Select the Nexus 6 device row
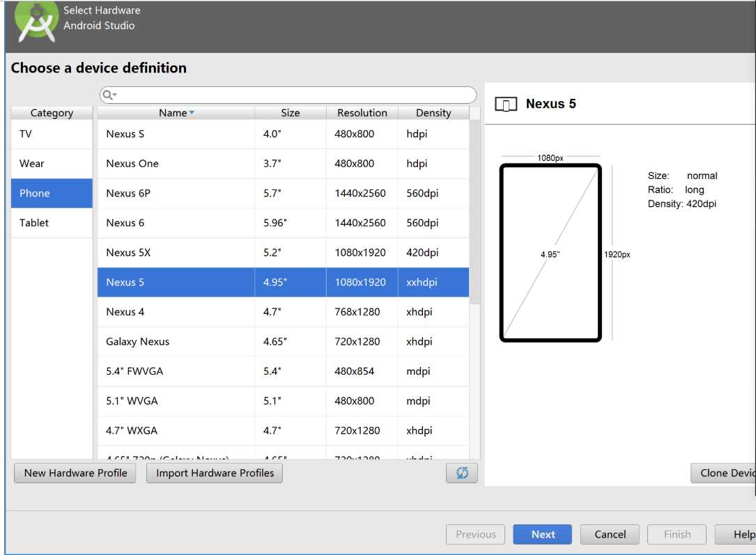Viewport: 756px width, 555px height. pos(283,223)
